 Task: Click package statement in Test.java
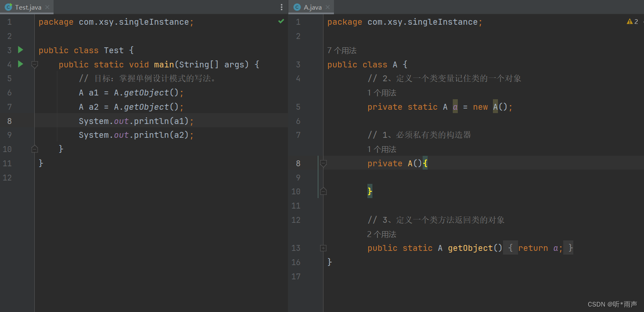(x=116, y=22)
